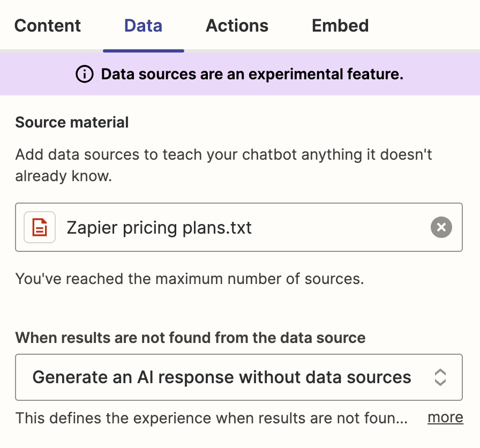
Task: Open the Actions tab
Action: (237, 25)
